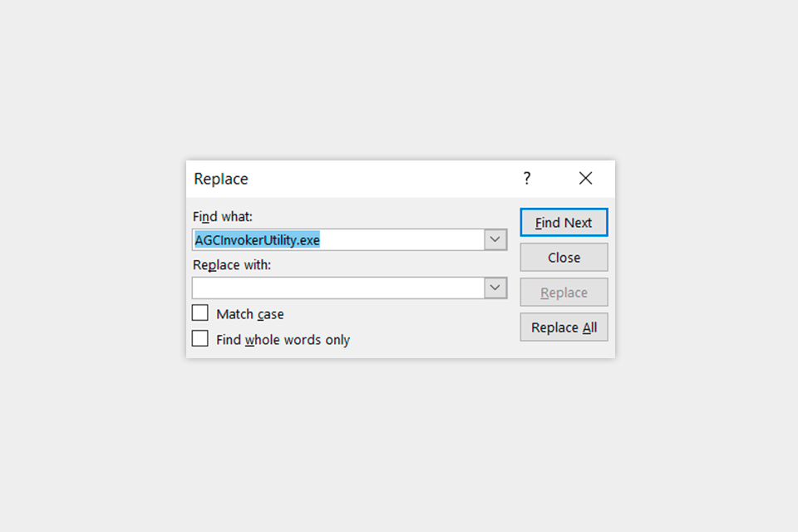Click the Find whole words only label

click(x=281, y=339)
